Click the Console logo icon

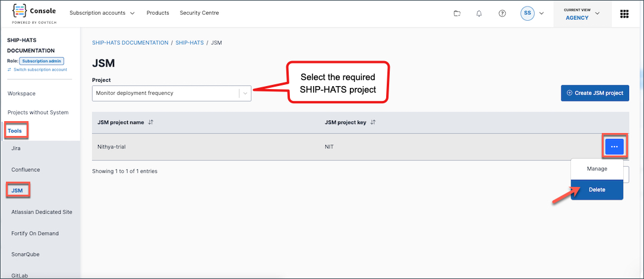tap(19, 11)
